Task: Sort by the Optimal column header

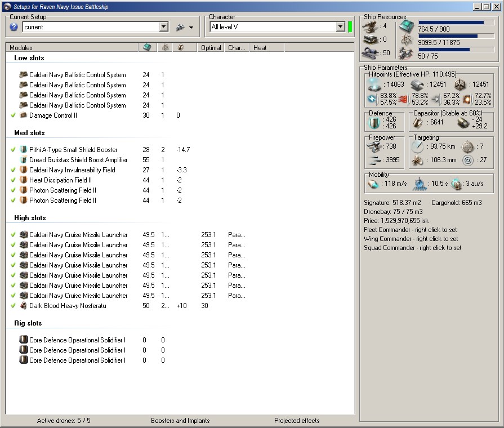Action: click(211, 48)
